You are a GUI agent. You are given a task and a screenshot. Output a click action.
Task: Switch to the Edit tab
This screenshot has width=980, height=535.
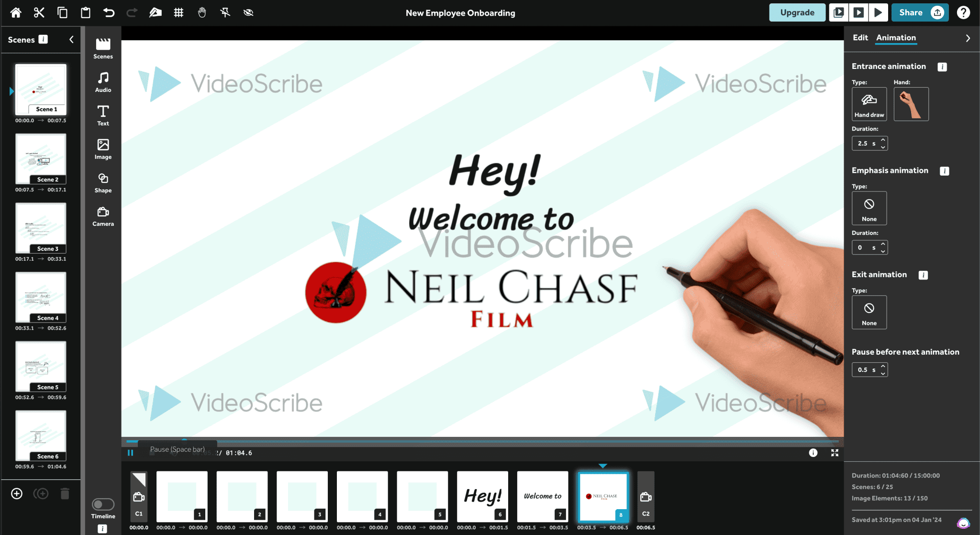[x=860, y=37]
